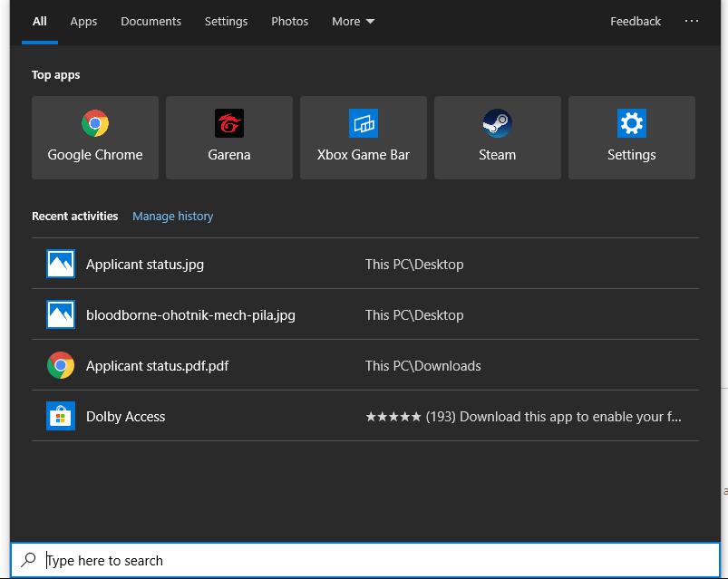Click the search magnifier icon in the search bar
Screen dimensions: 728x579
pos(29,560)
